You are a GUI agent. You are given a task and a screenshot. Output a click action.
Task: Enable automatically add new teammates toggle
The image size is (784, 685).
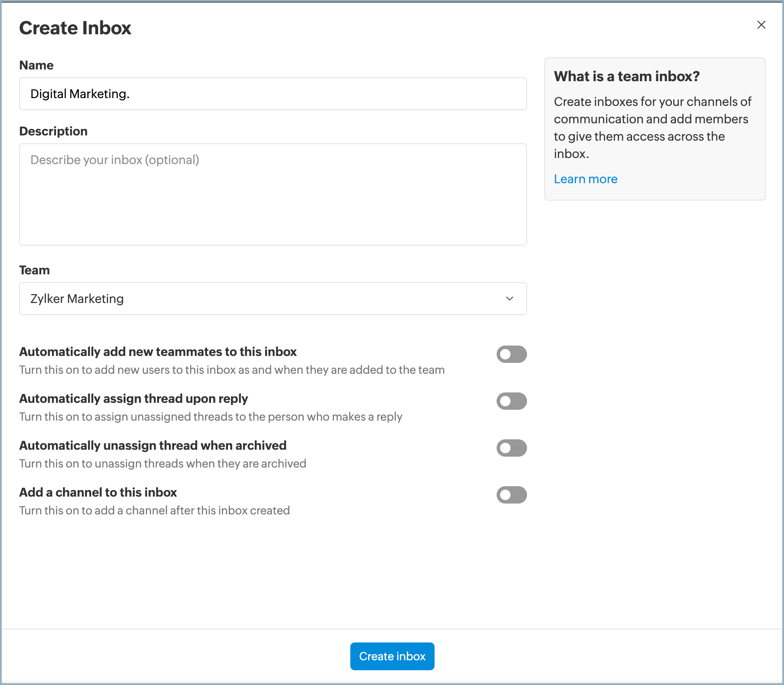click(x=511, y=354)
